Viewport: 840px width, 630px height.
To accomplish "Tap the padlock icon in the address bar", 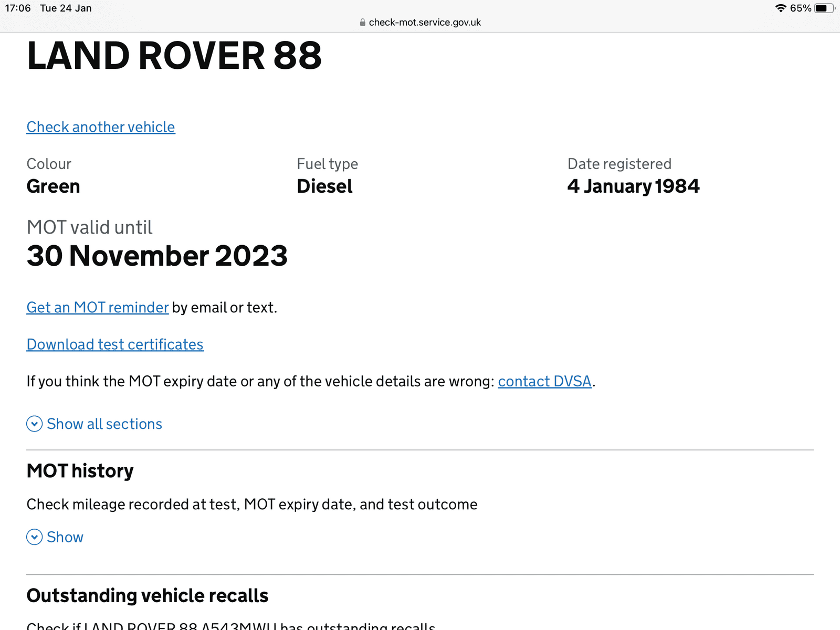I will point(362,23).
